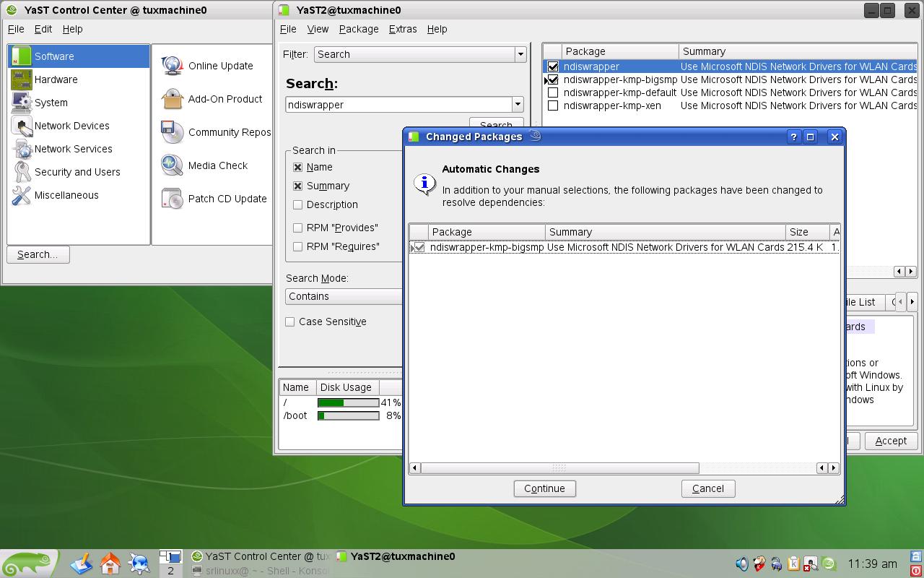Open the Package menu in YaST2
924x578 pixels.
coord(359,29)
